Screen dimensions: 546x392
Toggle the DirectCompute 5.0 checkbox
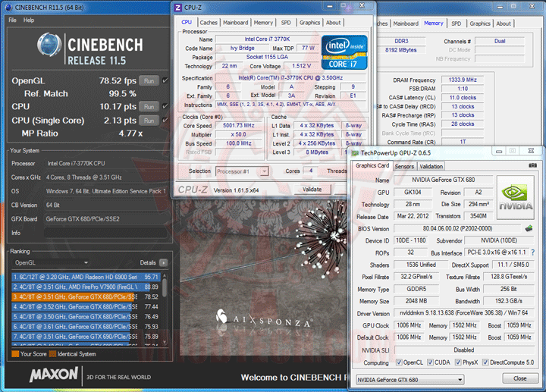[485, 362]
